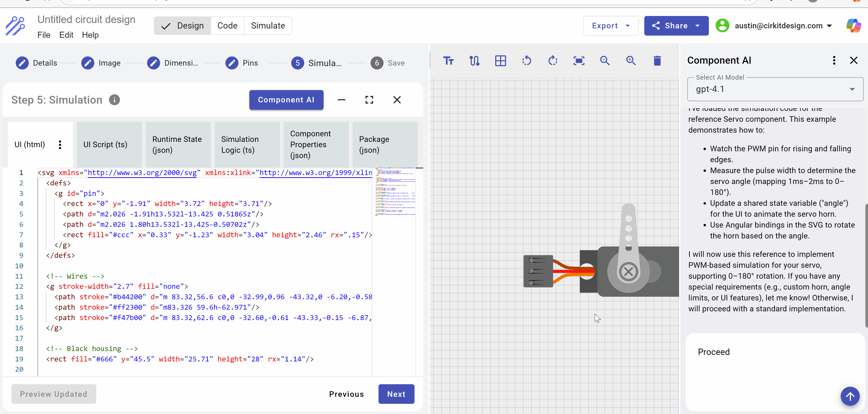This screenshot has height=414, width=868.
Task: Go to the Pins step pencil icon
Action: 232,63
